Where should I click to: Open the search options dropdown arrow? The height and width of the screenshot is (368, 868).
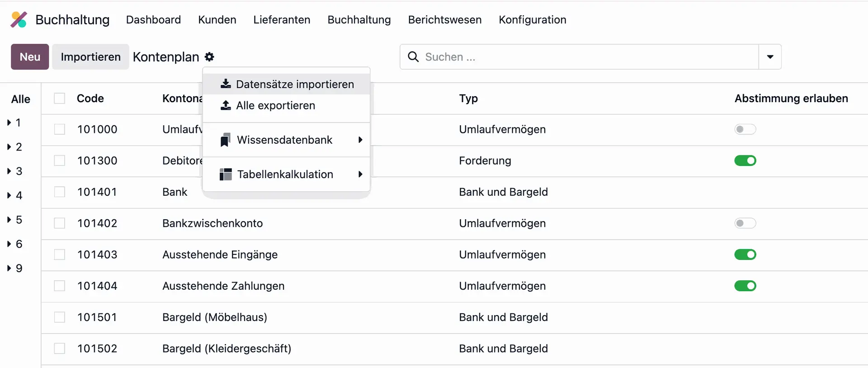(770, 57)
